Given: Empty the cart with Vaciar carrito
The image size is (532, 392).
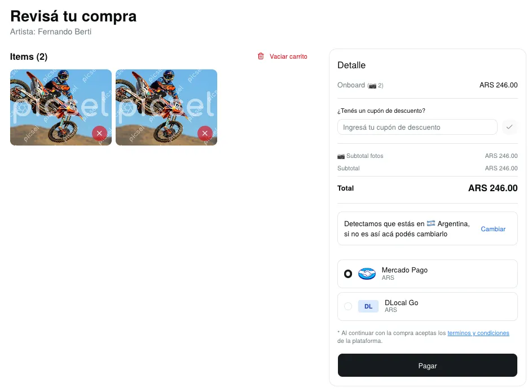Looking at the screenshot, I should pyautogui.click(x=288, y=56).
